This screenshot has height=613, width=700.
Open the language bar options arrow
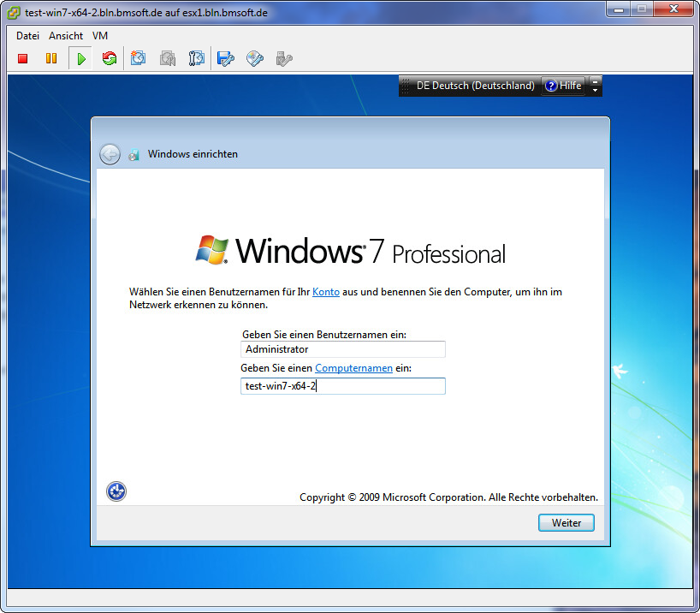pos(595,90)
